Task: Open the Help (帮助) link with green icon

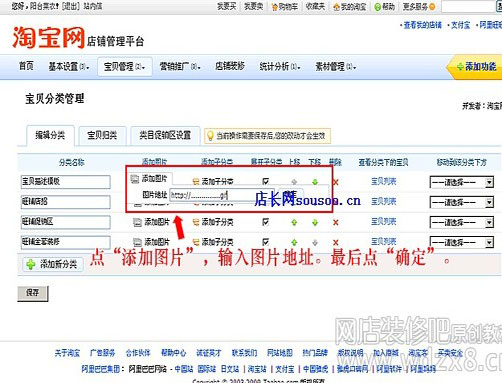Action: tap(385, 6)
